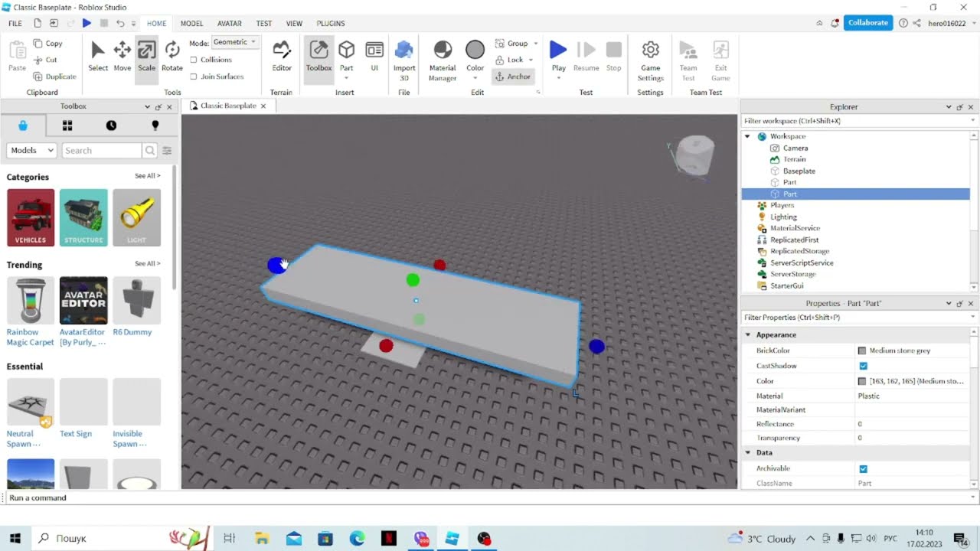Choose the Select tool in Tools group
980x551 pixels.
pyautogui.click(x=98, y=57)
